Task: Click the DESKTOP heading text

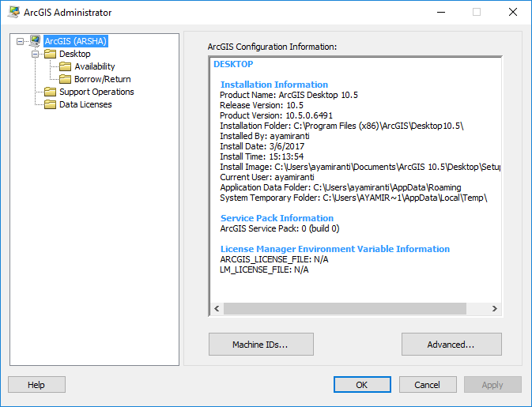Action: pos(233,64)
